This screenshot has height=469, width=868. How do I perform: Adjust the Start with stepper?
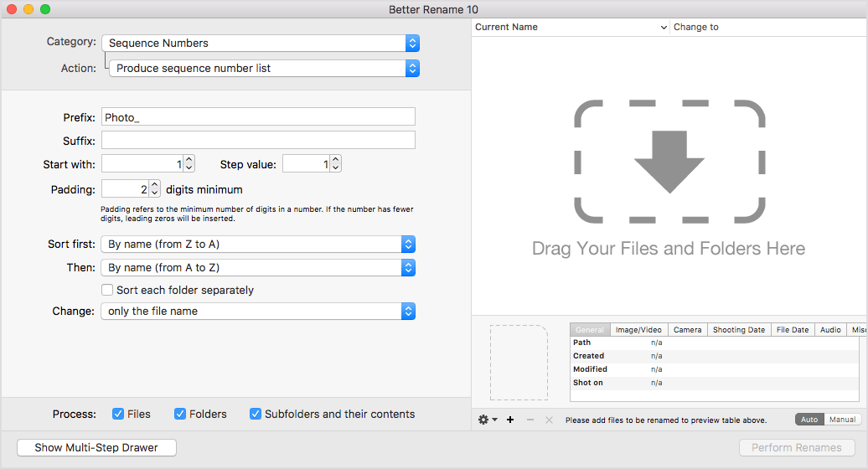point(189,163)
